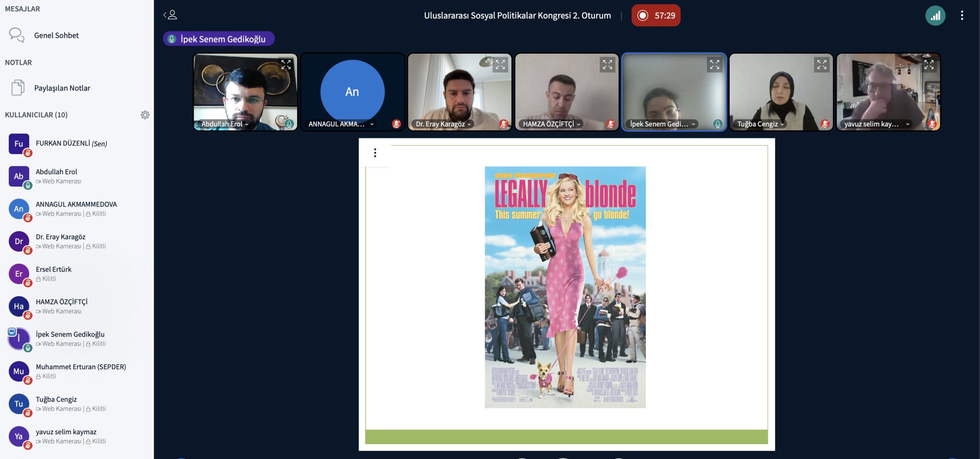The height and width of the screenshot is (459, 980).
Task: Expand yavuz selim's webcam to fullscreen
Action: tap(929, 64)
